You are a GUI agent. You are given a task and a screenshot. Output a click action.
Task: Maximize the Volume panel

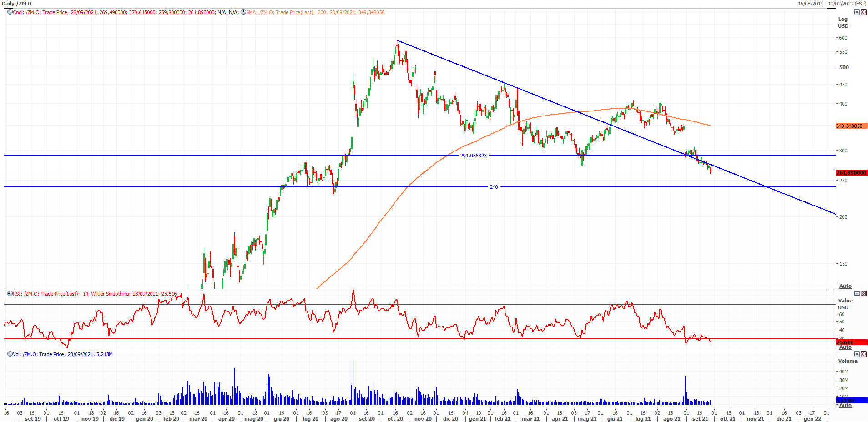[x=857, y=354]
